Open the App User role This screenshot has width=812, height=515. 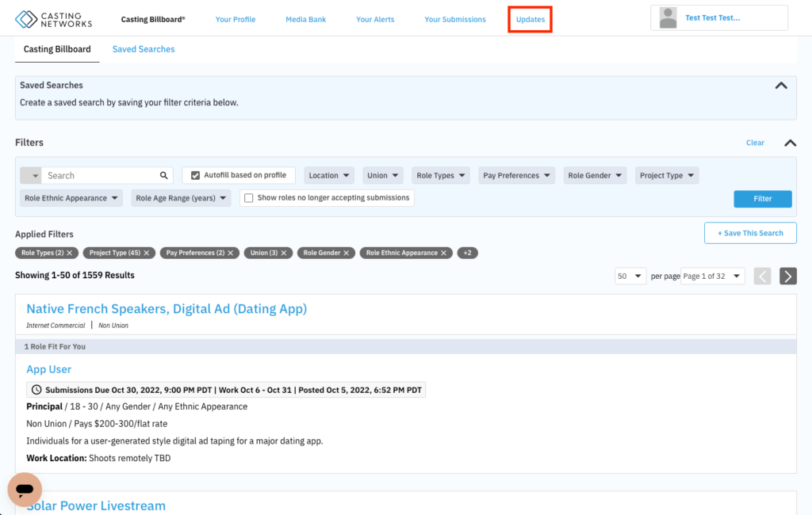point(48,369)
